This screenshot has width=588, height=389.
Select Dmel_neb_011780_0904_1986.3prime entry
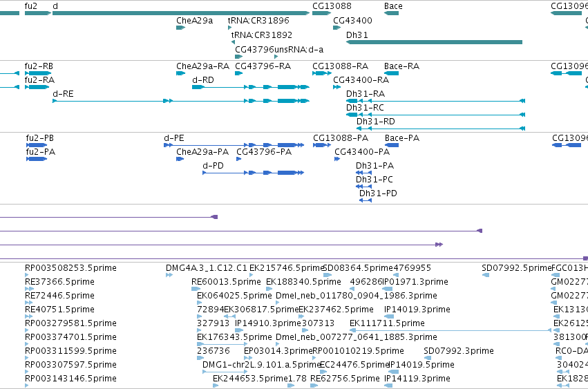tap(357, 296)
